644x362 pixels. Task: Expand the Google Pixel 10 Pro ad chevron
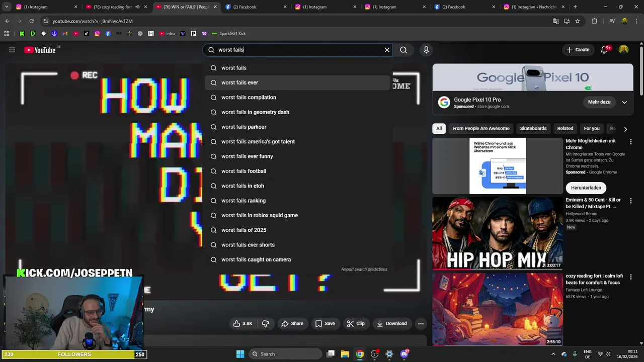coord(624,102)
